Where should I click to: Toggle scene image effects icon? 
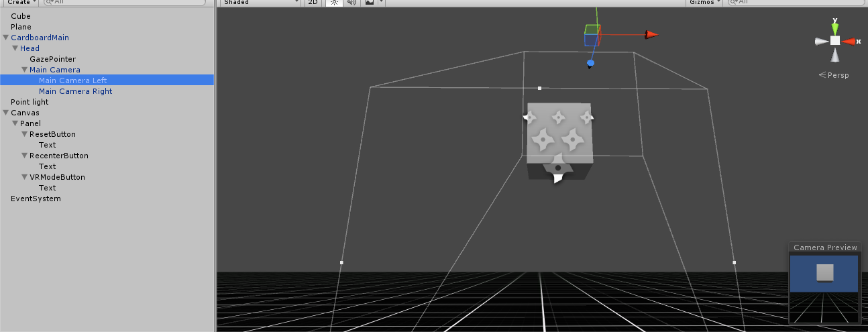pyautogui.click(x=369, y=2)
